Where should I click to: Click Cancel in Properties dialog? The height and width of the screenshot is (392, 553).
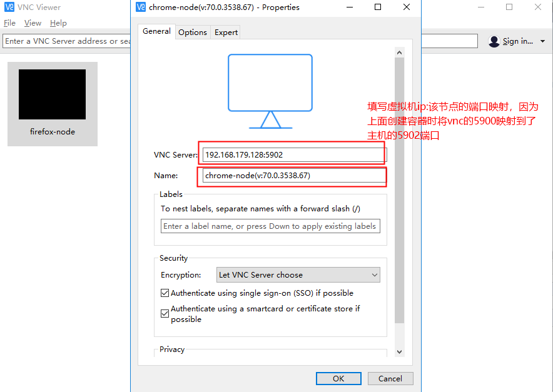point(390,379)
